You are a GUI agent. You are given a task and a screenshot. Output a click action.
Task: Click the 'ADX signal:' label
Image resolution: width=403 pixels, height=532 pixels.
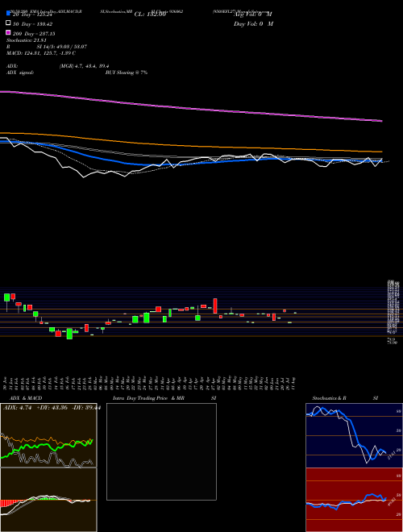tap(20, 73)
